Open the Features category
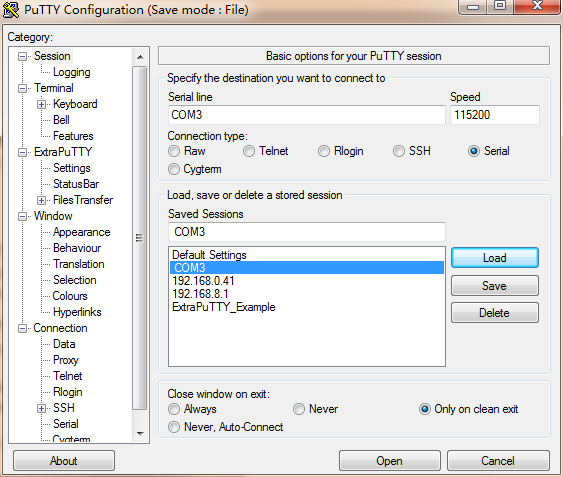 coord(73,136)
